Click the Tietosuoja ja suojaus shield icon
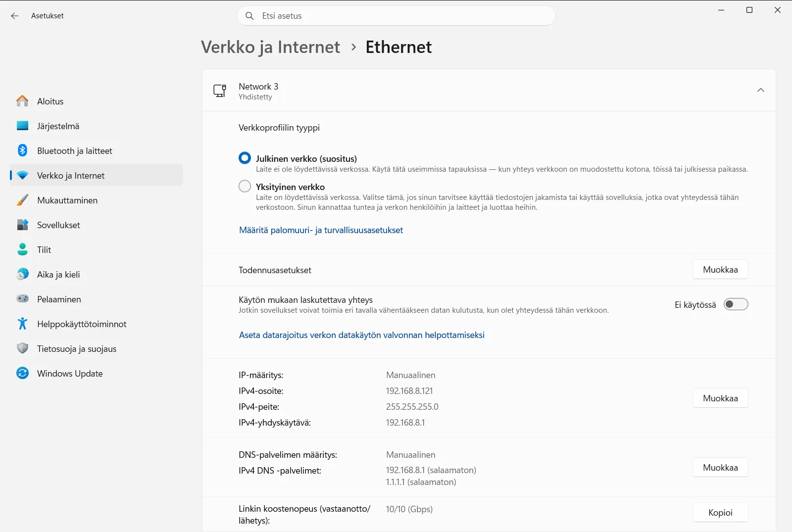The height and width of the screenshot is (532, 792). click(22, 348)
